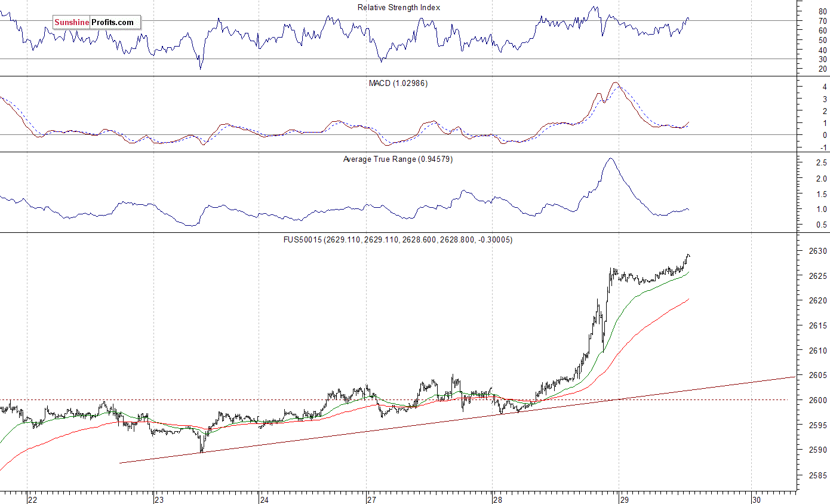
Task: Click the RSI 20 axis label
Action: click(822, 69)
